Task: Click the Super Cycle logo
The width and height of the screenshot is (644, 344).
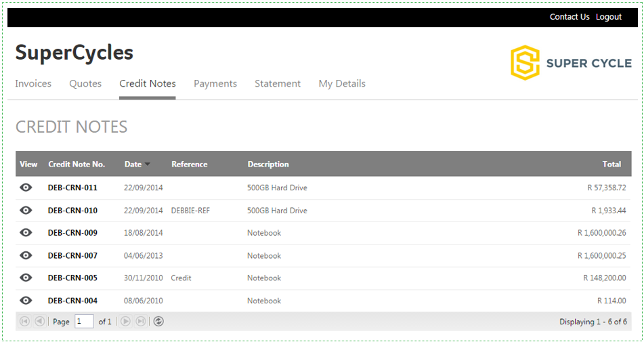Action: [571, 63]
